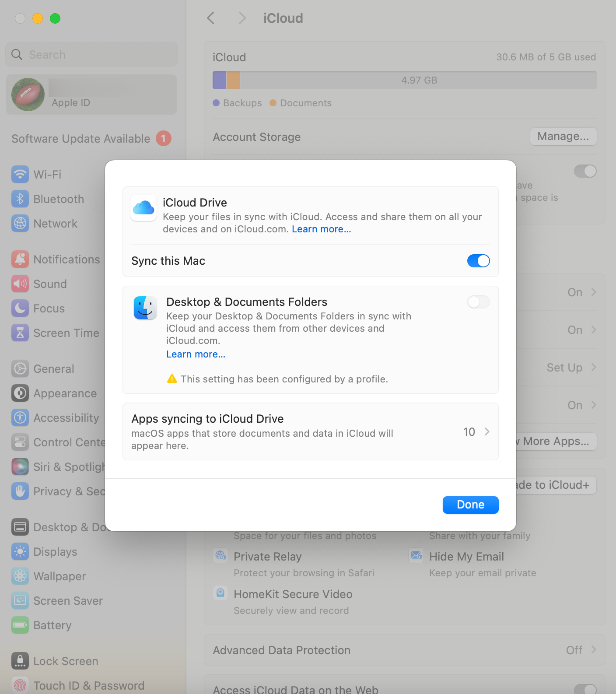616x694 pixels.
Task: Open Wi-Fi settings in sidebar
Action: (20, 174)
